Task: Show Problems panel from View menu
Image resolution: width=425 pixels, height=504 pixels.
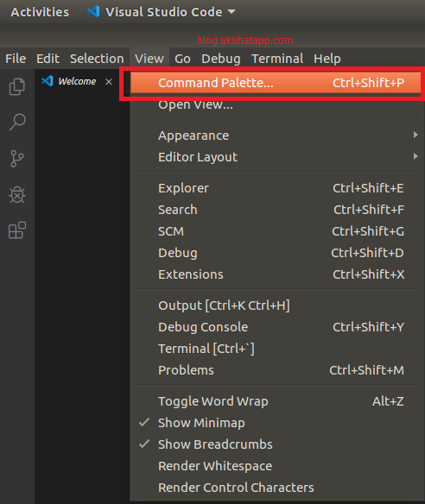Action: (277, 370)
